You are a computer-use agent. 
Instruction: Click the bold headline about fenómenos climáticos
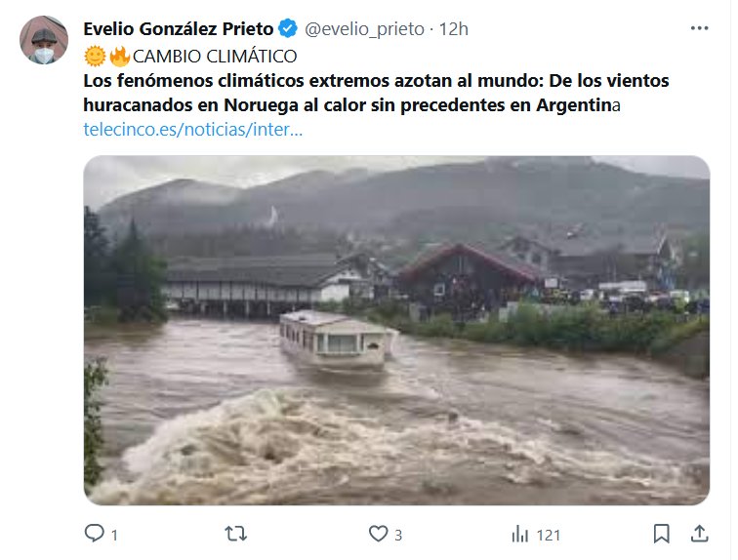pyautogui.click(x=376, y=93)
